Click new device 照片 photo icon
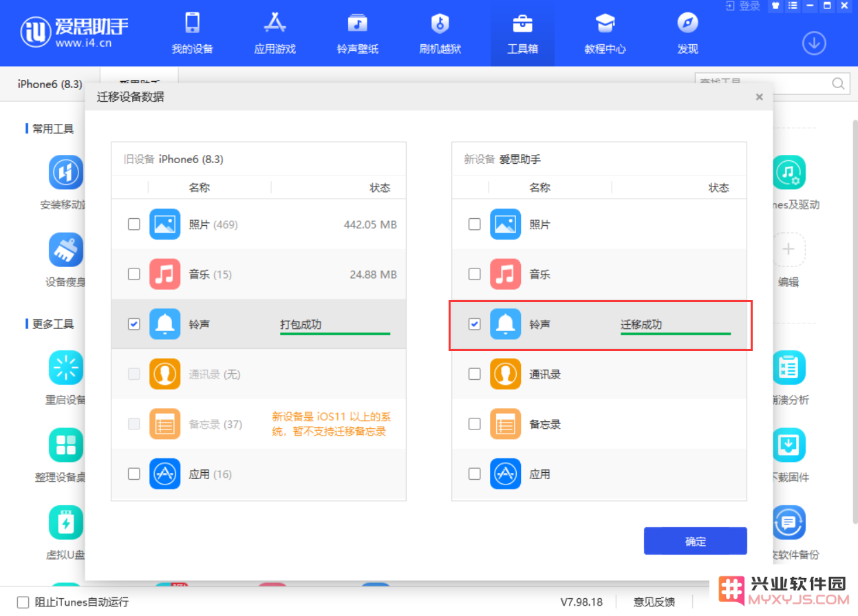 coord(506,224)
